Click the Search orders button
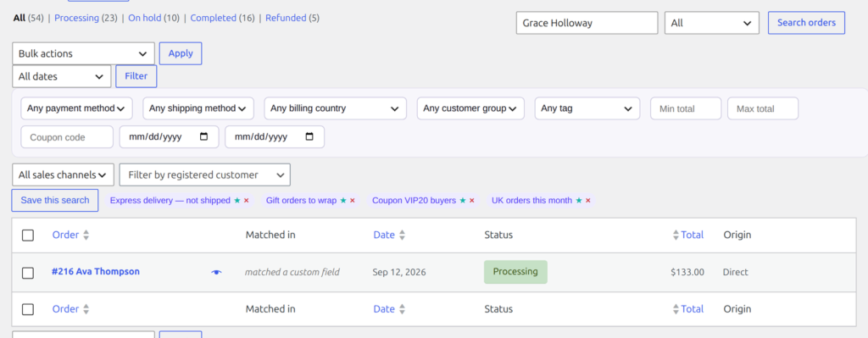This screenshot has width=868, height=338. coord(806,23)
